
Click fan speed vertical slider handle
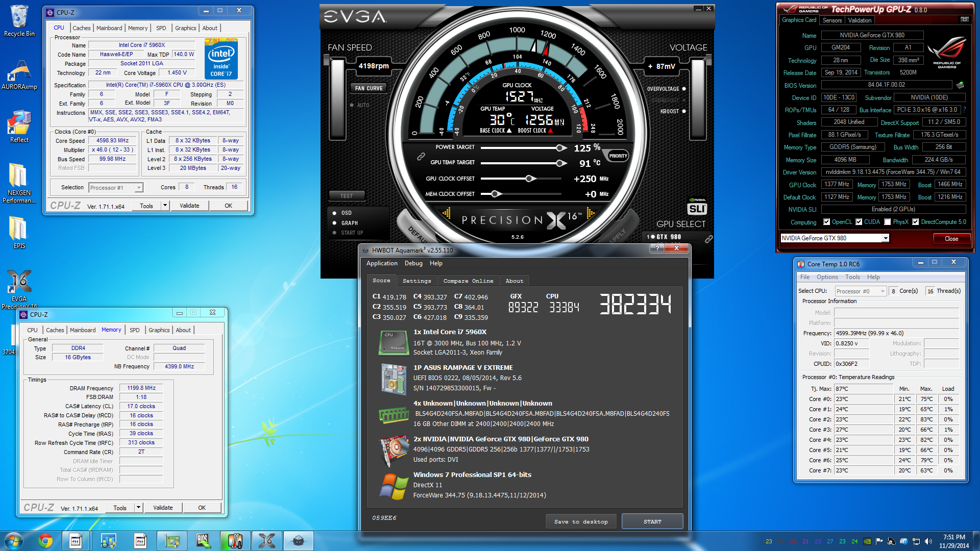pyautogui.click(x=326, y=60)
